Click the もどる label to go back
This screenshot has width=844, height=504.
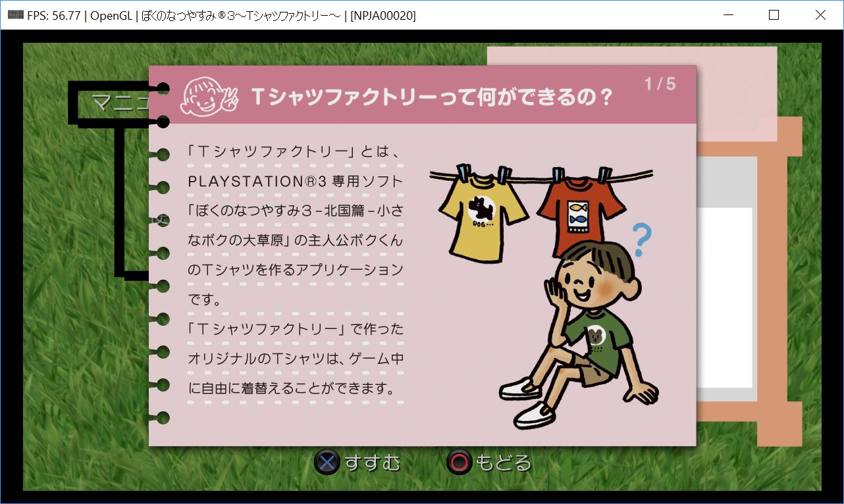pos(503,463)
